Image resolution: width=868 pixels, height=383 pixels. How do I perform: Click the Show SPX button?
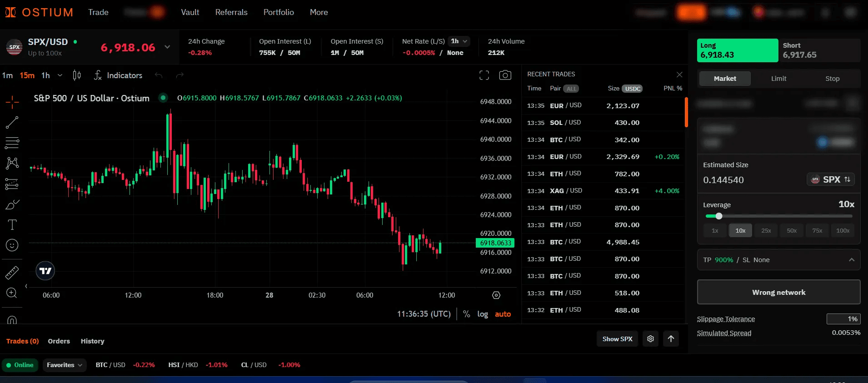tap(617, 339)
